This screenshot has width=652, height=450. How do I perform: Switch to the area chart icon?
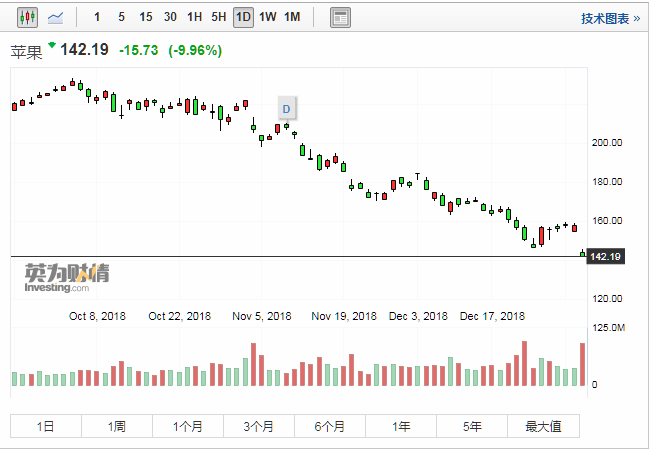click(x=59, y=17)
